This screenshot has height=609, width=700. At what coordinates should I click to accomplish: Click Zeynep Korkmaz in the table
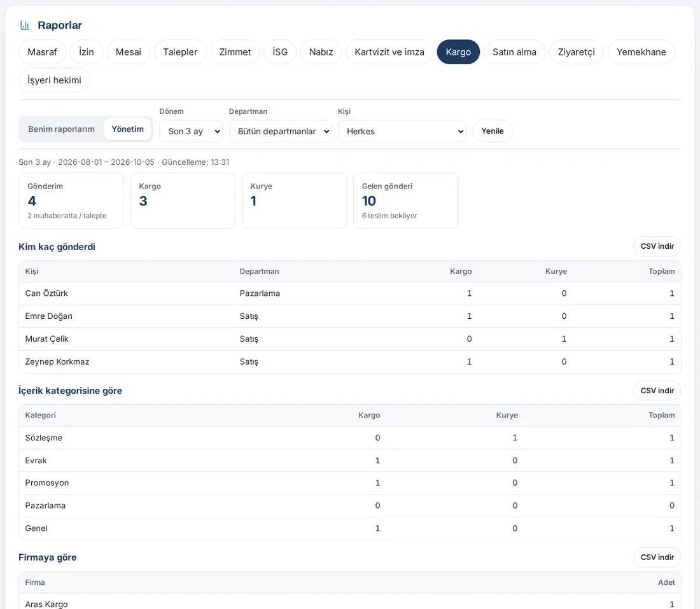pyautogui.click(x=57, y=361)
